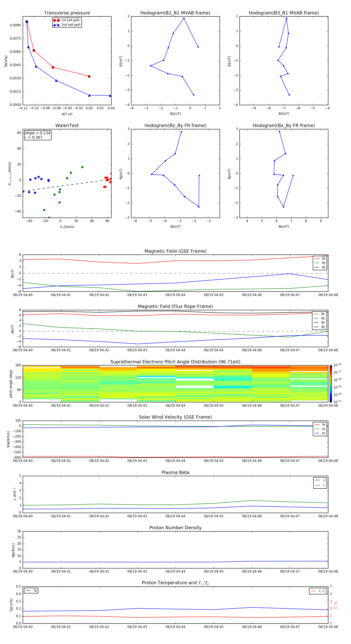Screen dimensions: 351x644
Task: Click the 'pitch angle (deg)' axis label
Action: click(x=11, y=384)
